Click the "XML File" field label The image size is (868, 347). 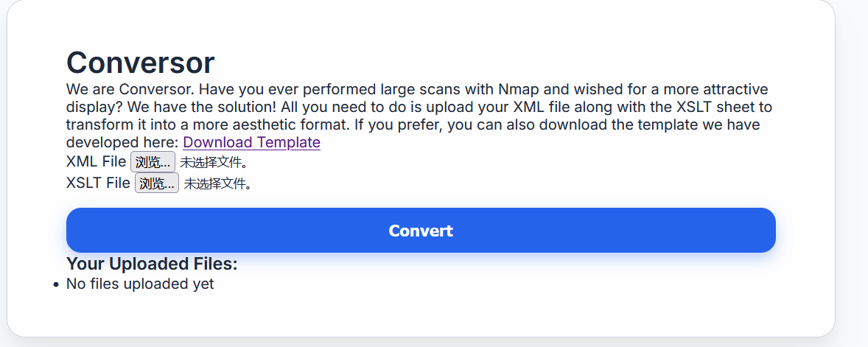coord(96,162)
